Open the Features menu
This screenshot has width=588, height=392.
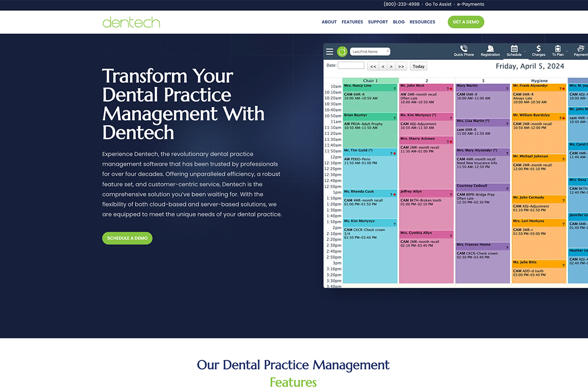pos(352,22)
